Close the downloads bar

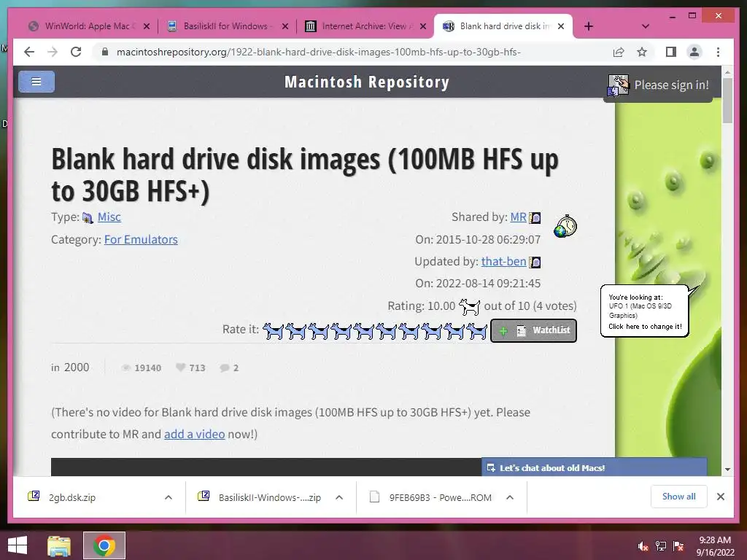point(721,497)
